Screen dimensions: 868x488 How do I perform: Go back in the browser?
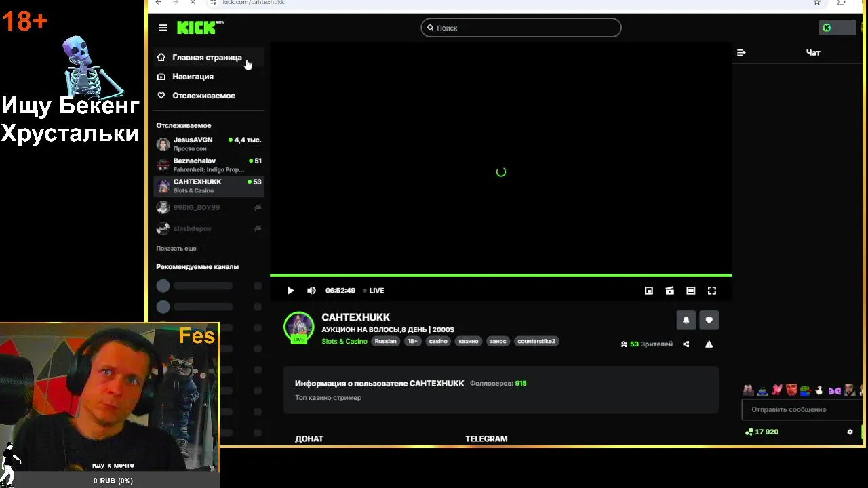(x=159, y=3)
